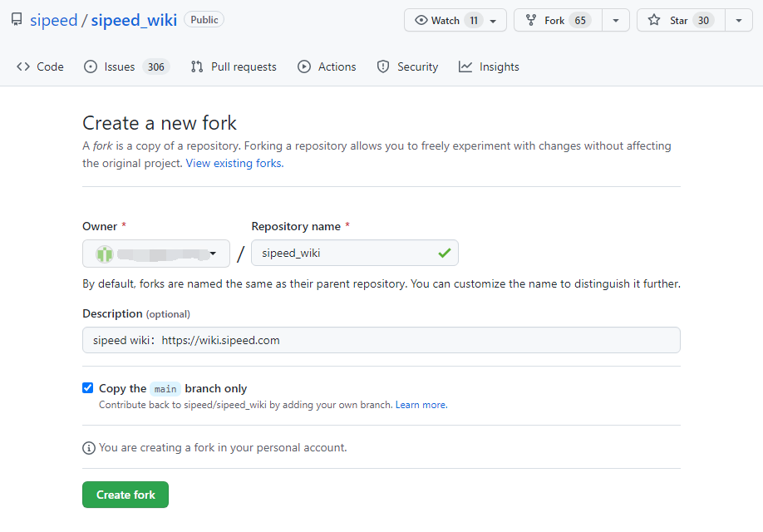Viewport: 763px width, 532px height.
Task: Click the Watch button
Action: tap(455, 21)
